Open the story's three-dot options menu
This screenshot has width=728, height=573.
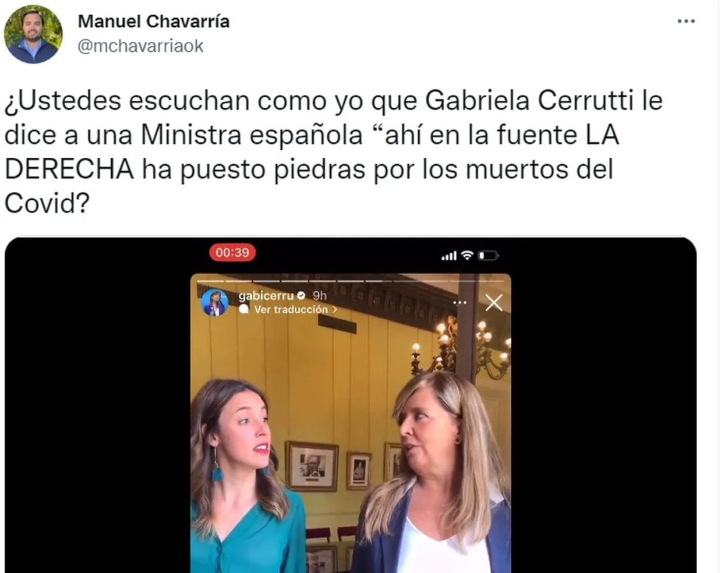point(460,303)
